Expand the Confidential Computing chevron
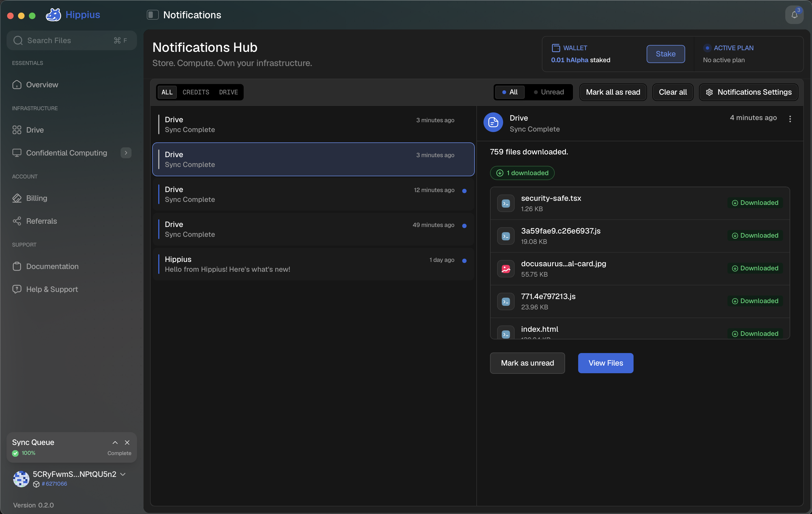Image resolution: width=812 pixels, height=514 pixels. pyautogui.click(x=126, y=153)
